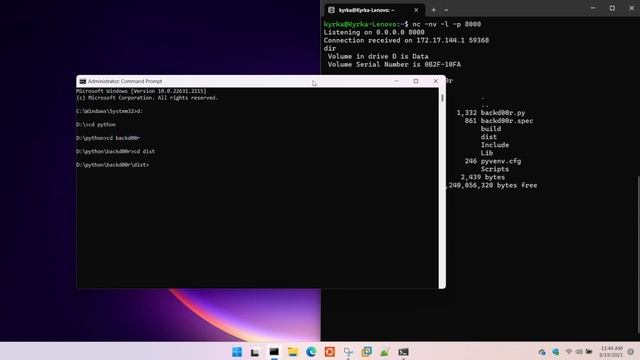Open Task View in the taskbar

coord(255,352)
